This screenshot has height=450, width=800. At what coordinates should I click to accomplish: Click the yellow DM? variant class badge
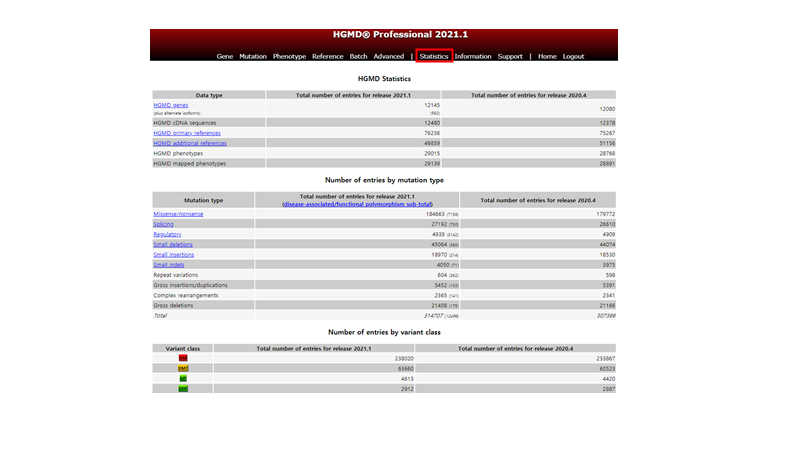(x=183, y=368)
